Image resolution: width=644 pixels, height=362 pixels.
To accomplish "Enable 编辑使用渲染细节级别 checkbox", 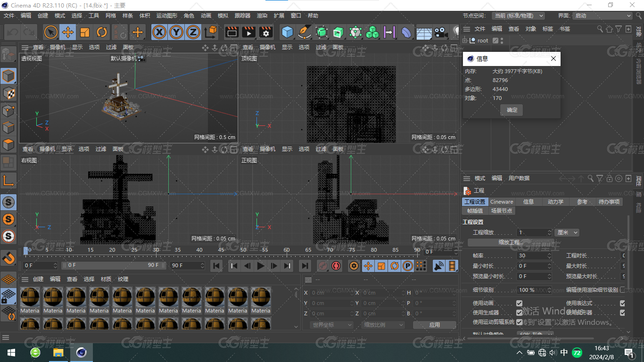I will click(x=622, y=290).
